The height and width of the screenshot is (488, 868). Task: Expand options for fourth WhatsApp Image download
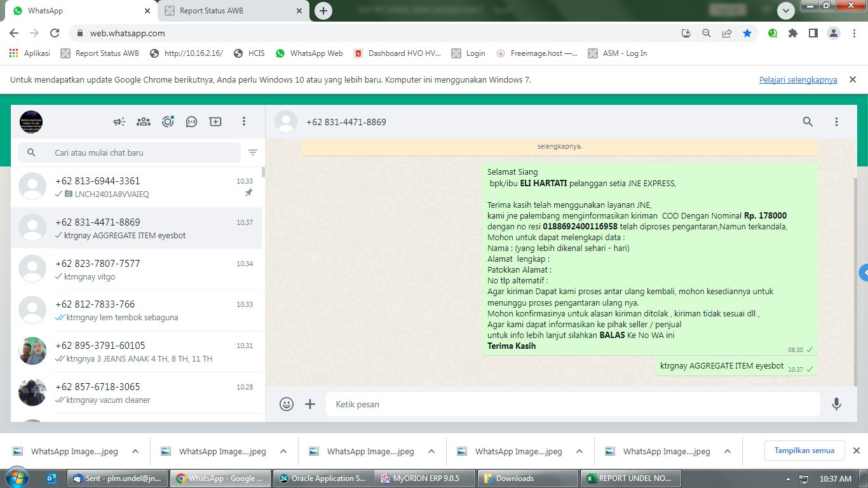pyautogui.click(x=580, y=451)
